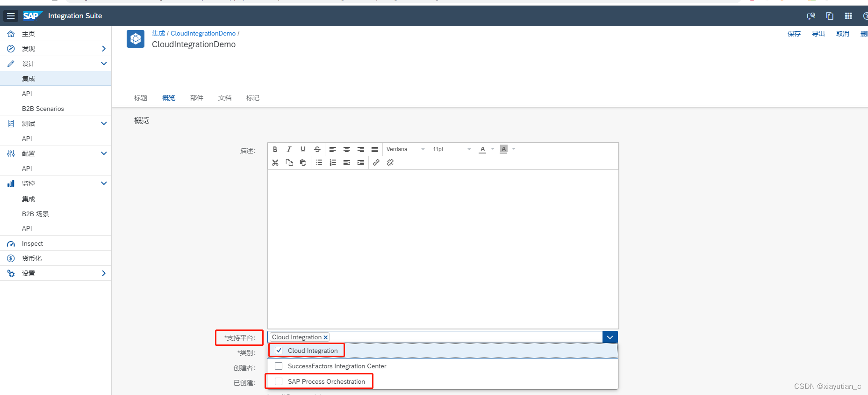
Task: Open the 11pt font size dropdown
Action: pos(452,149)
